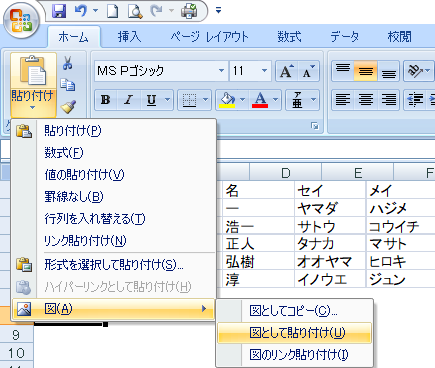The image size is (435, 368).
Task: Undo the last action
Action: 81,11
